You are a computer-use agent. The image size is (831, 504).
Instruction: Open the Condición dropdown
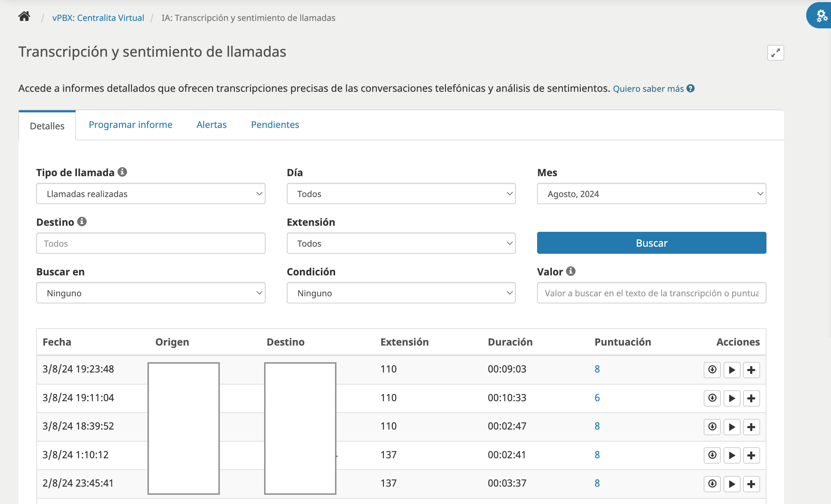pos(401,293)
